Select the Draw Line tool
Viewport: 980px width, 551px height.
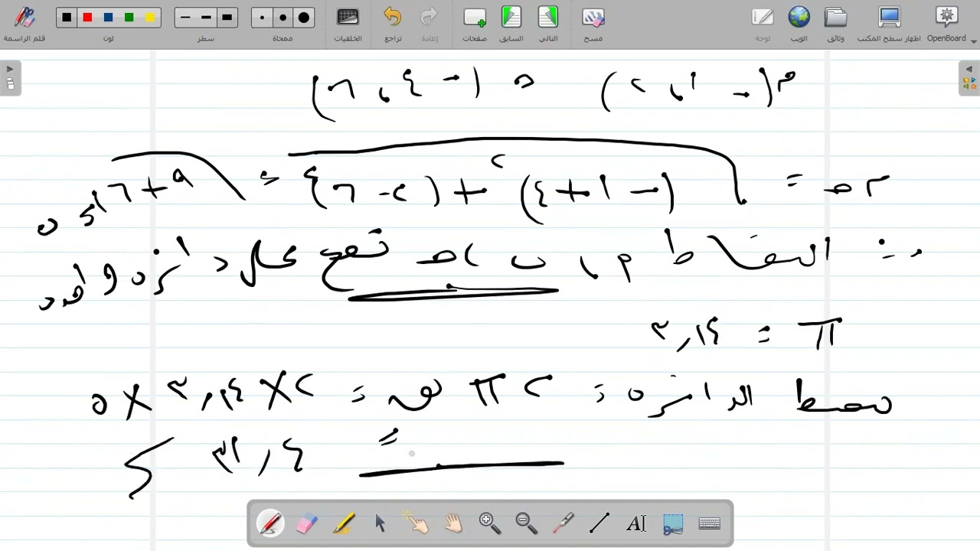click(x=599, y=523)
